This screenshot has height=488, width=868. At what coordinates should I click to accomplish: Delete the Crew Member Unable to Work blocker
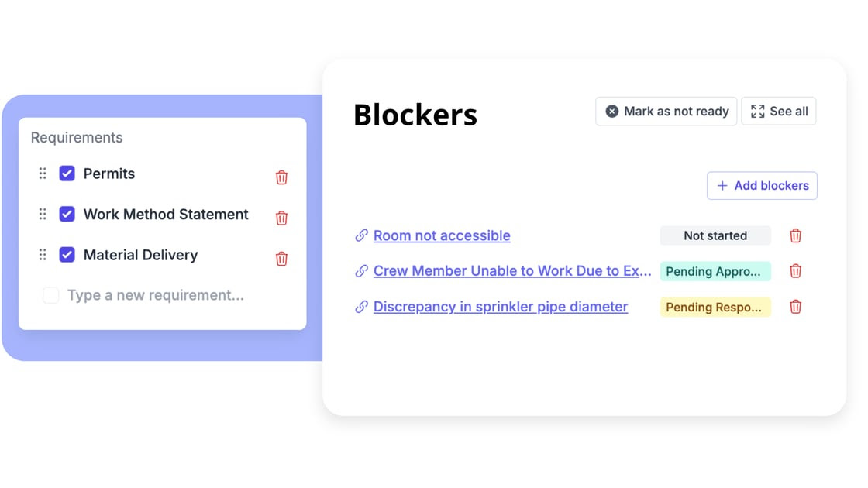pos(795,271)
